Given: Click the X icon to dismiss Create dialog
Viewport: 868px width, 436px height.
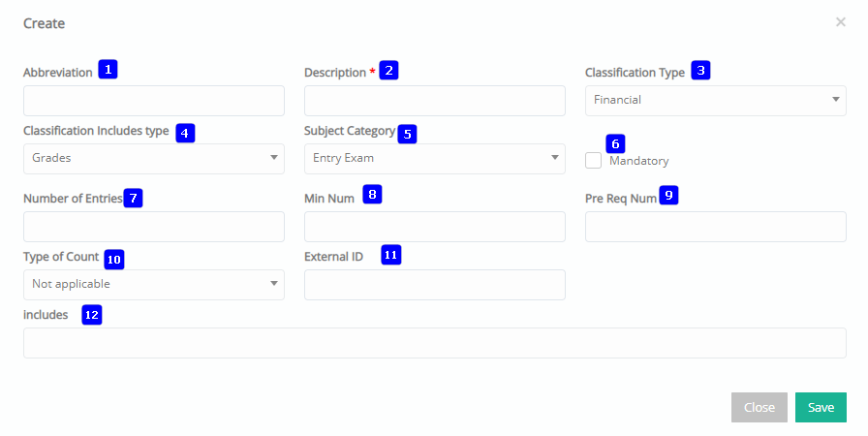Looking at the screenshot, I should 840,22.
